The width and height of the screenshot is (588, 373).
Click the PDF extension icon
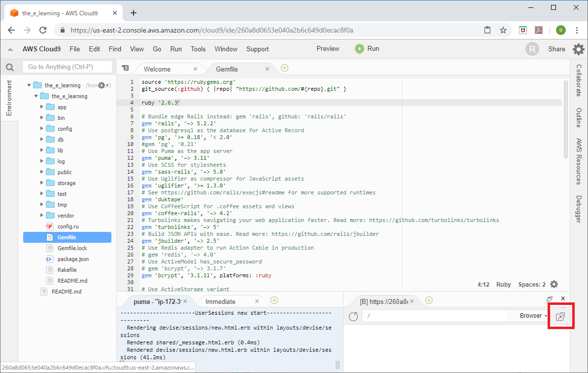click(x=539, y=30)
